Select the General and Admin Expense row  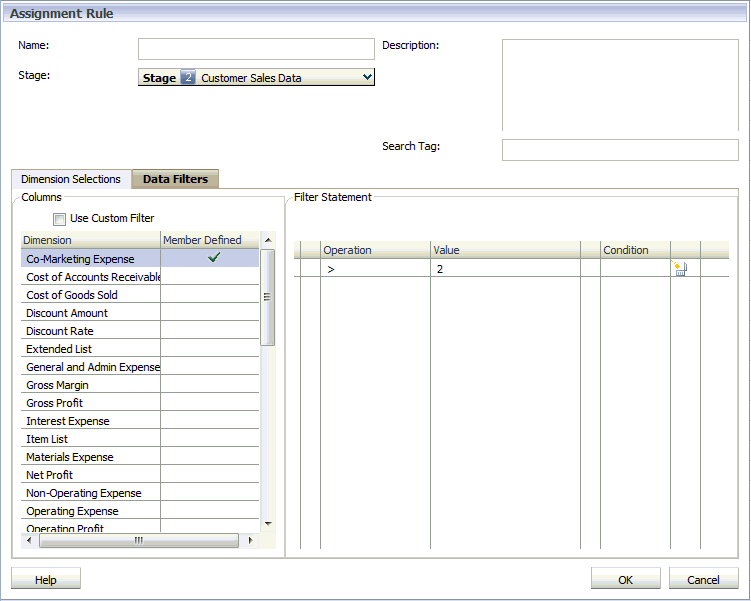pyautogui.click(x=140, y=367)
